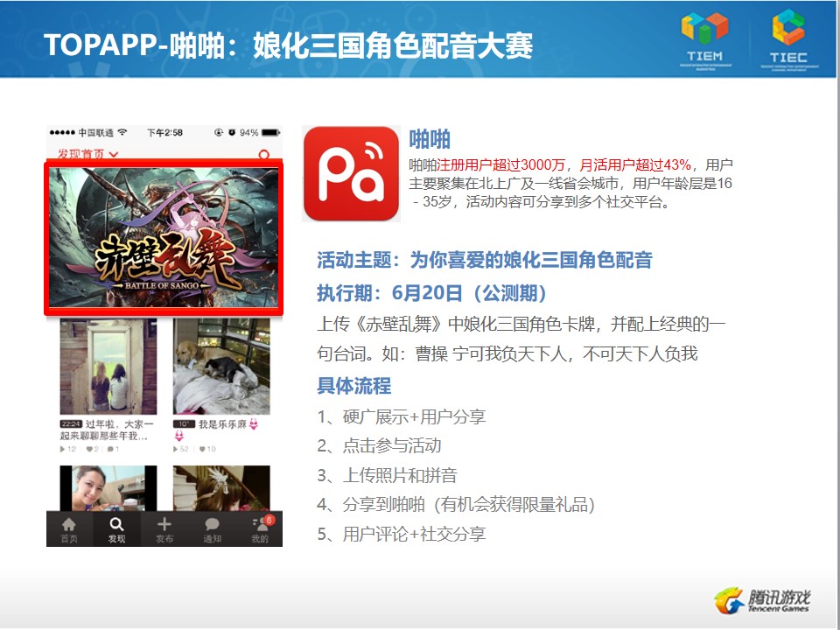840x630 pixels.
Task: Tap the red search icon in the phone header
Action: 263,155
